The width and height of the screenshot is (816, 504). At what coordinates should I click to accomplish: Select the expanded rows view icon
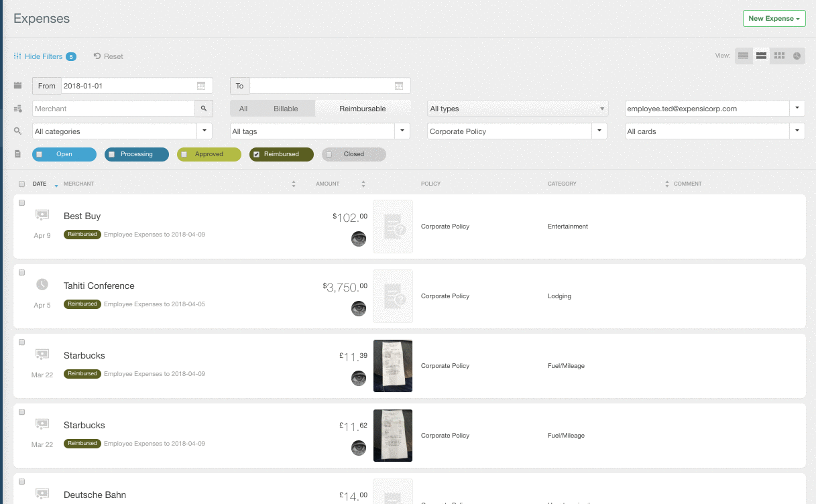pyautogui.click(x=761, y=56)
